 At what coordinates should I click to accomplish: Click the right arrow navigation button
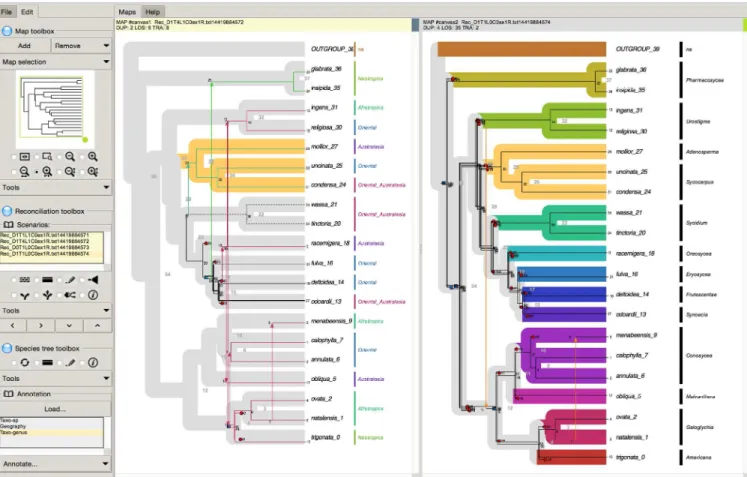pos(40,325)
